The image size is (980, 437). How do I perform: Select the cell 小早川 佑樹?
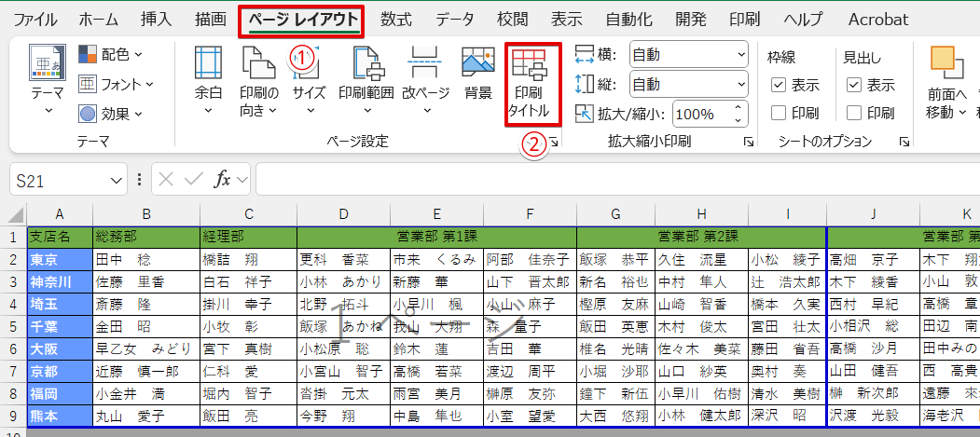(701, 393)
